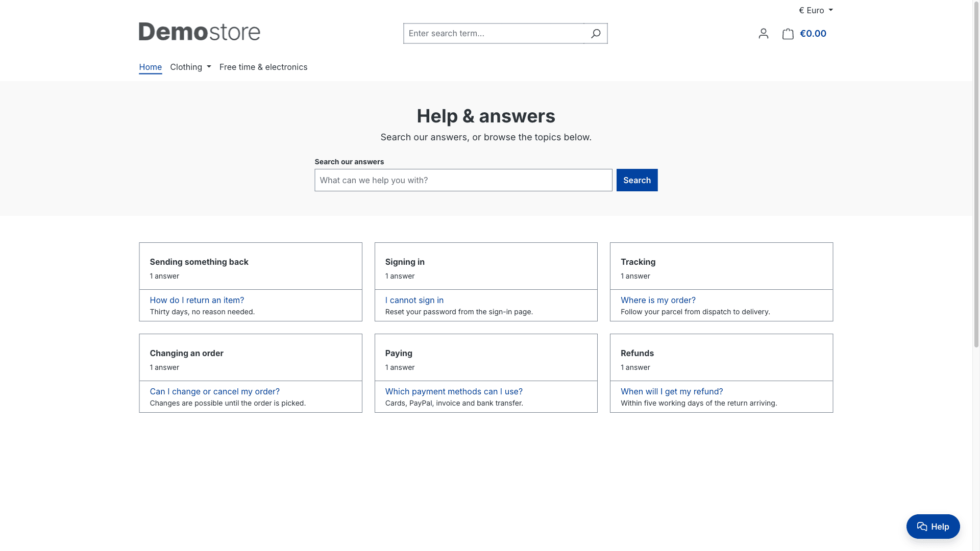Open the Help chat widget button
This screenshot has height=551, width=980.
point(933,527)
